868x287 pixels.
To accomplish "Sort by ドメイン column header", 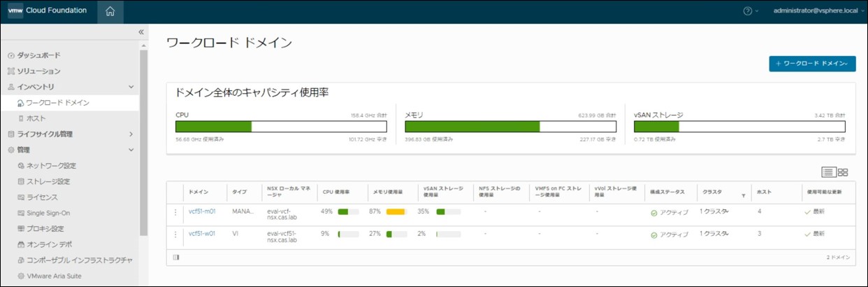I will [x=197, y=191].
